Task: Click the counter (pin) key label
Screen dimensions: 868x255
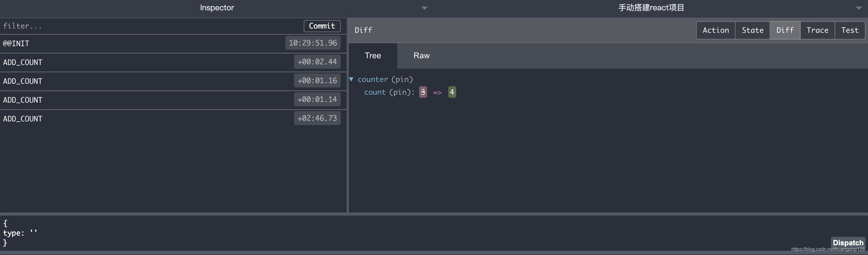Action: pos(385,80)
